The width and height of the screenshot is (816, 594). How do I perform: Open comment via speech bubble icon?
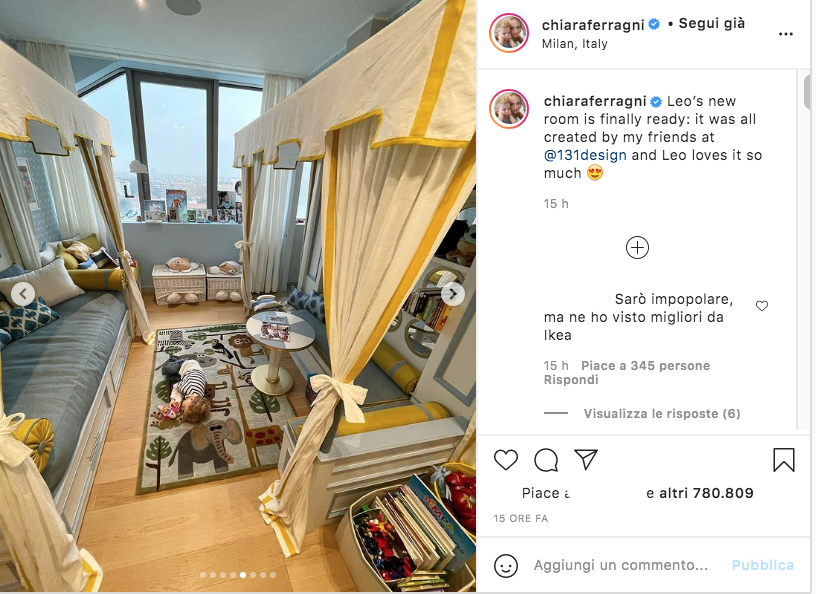click(x=546, y=460)
